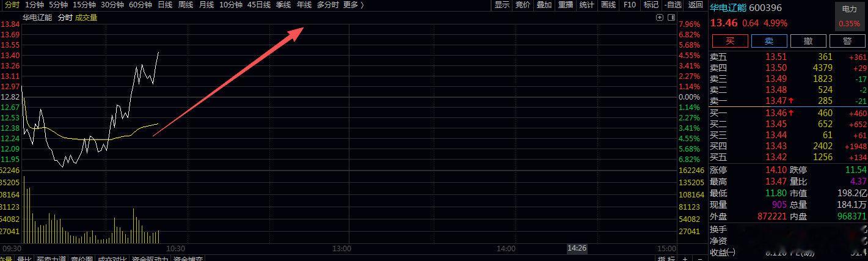Click the current price 13.46 header

[724, 23]
